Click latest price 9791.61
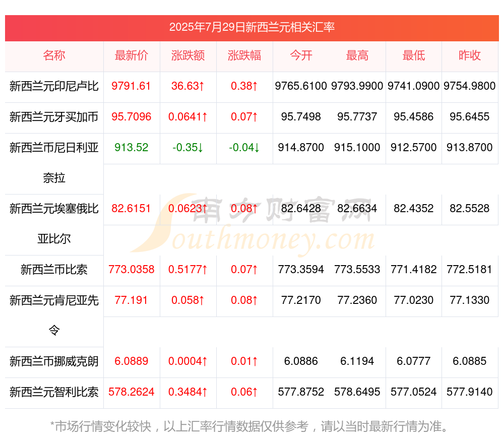The width and height of the screenshot is (504, 442). (131, 86)
